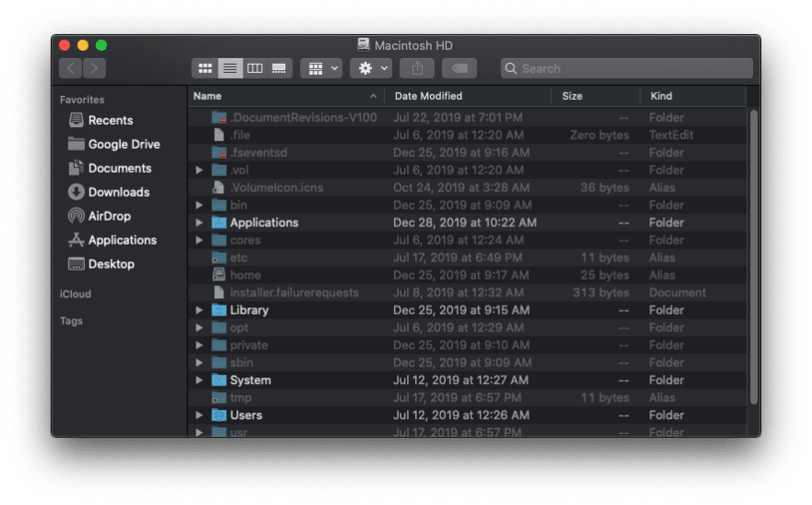Expand the .vol folder
Viewport: 812px width, 505px height.
[x=199, y=170]
